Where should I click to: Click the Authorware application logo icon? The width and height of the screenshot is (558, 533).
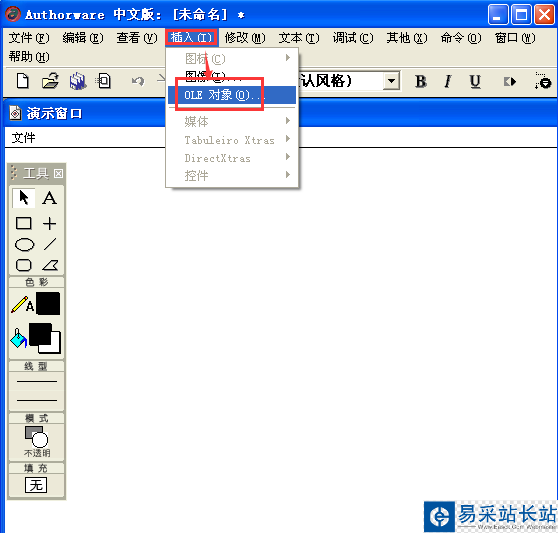pyautogui.click(x=13, y=14)
